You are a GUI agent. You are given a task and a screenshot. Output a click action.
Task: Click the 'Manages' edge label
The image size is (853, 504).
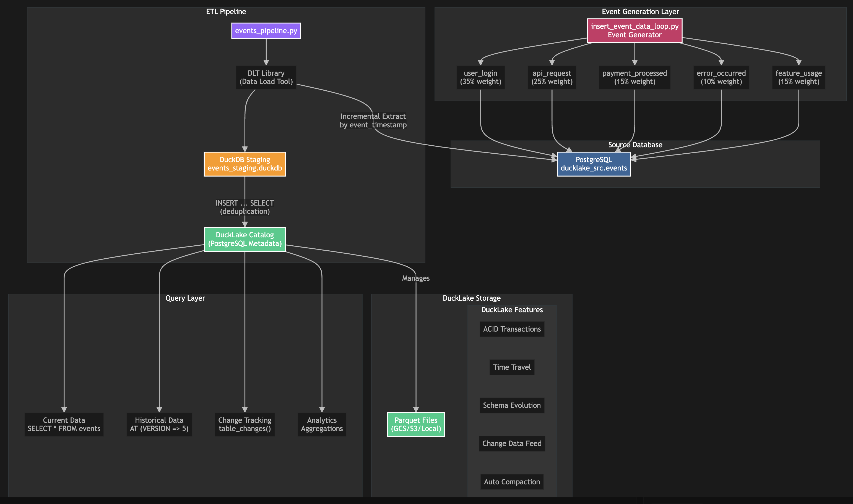click(x=416, y=279)
